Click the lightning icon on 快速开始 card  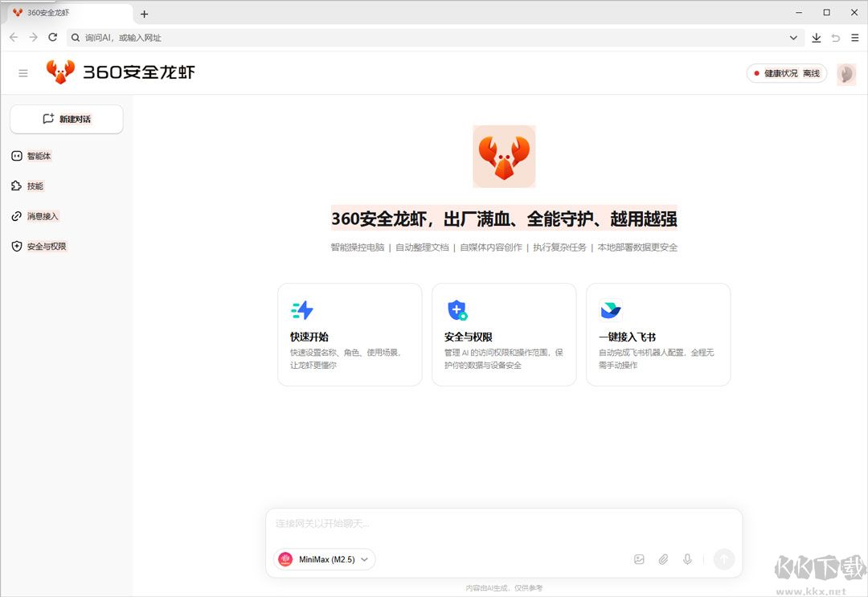pyautogui.click(x=302, y=310)
